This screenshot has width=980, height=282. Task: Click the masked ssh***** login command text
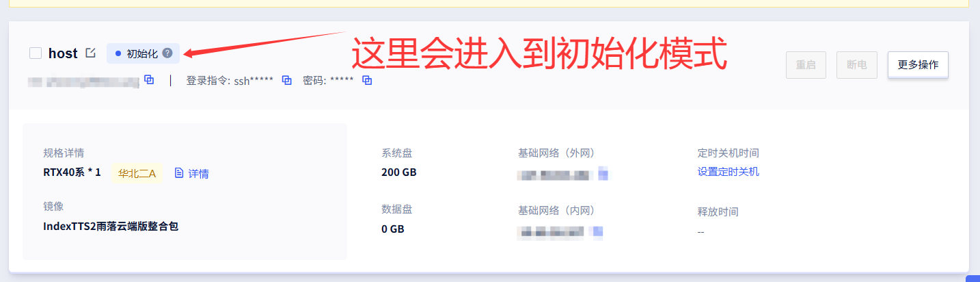click(x=253, y=80)
